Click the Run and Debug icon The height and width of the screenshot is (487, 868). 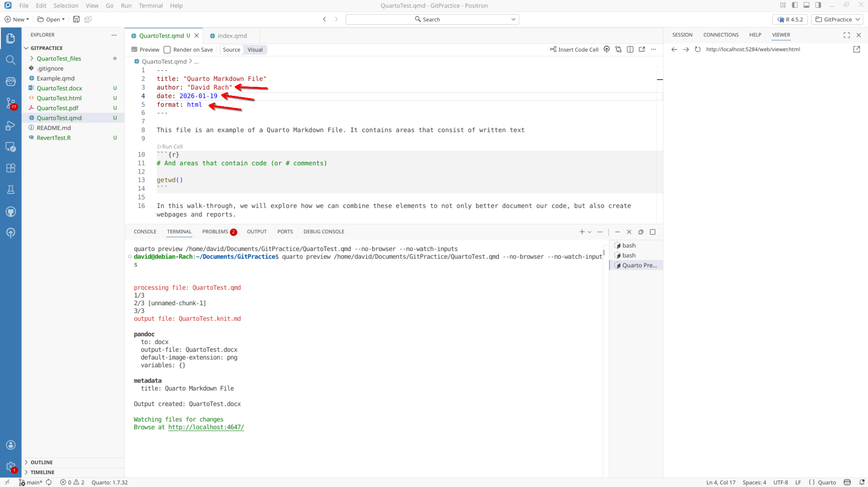10,126
